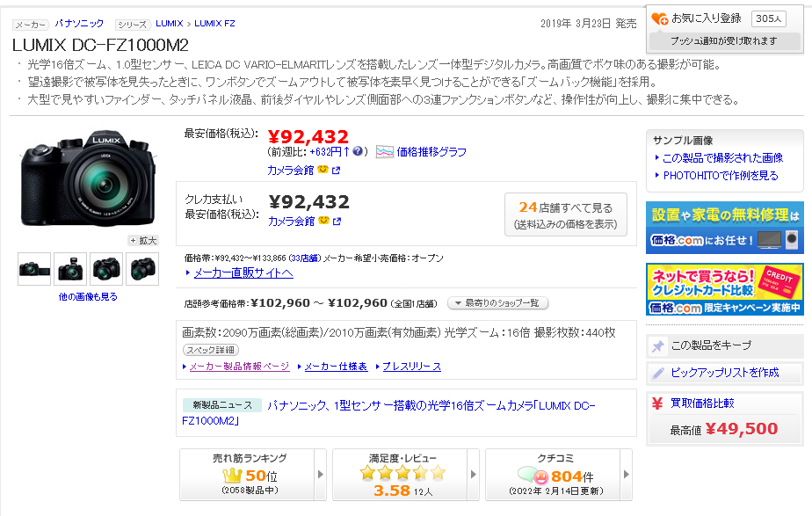This screenshot has width=812, height=516.
Task: Click the main camera product image
Action: pos(88,178)
